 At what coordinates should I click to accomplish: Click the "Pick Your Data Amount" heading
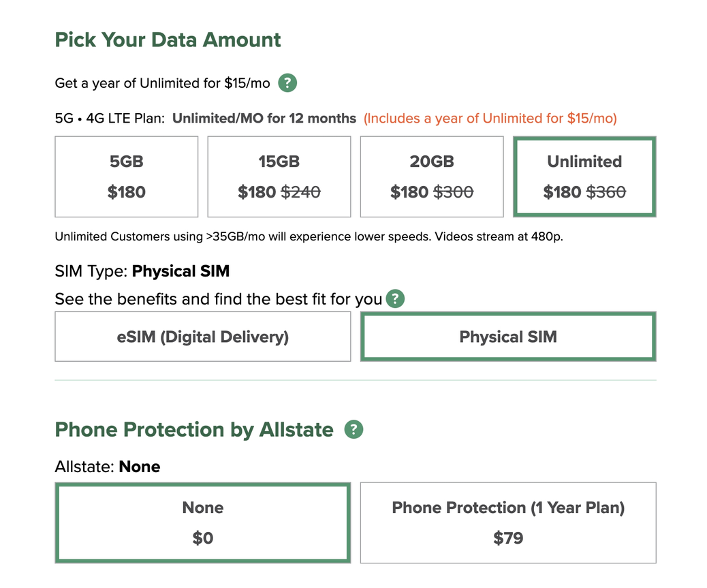click(x=168, y=40)
